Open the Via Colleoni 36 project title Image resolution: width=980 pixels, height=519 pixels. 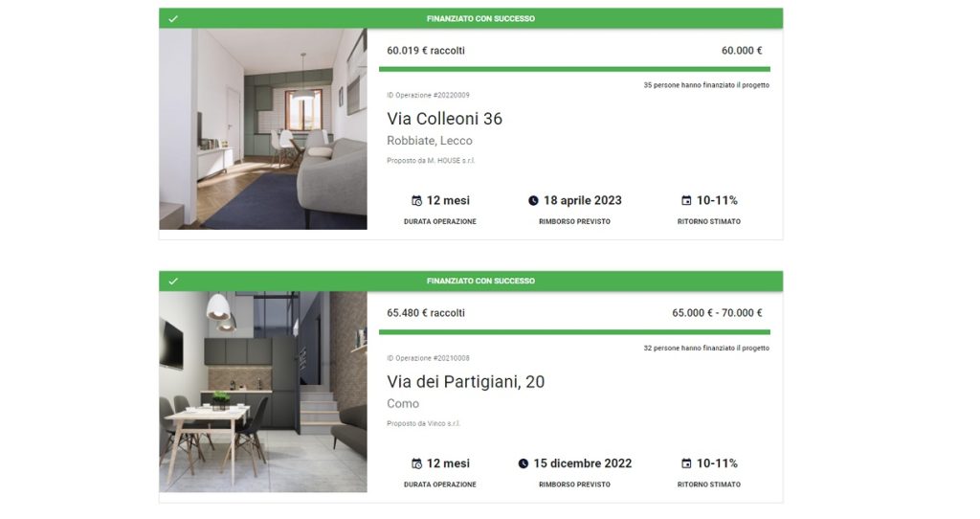pos(444,119)
